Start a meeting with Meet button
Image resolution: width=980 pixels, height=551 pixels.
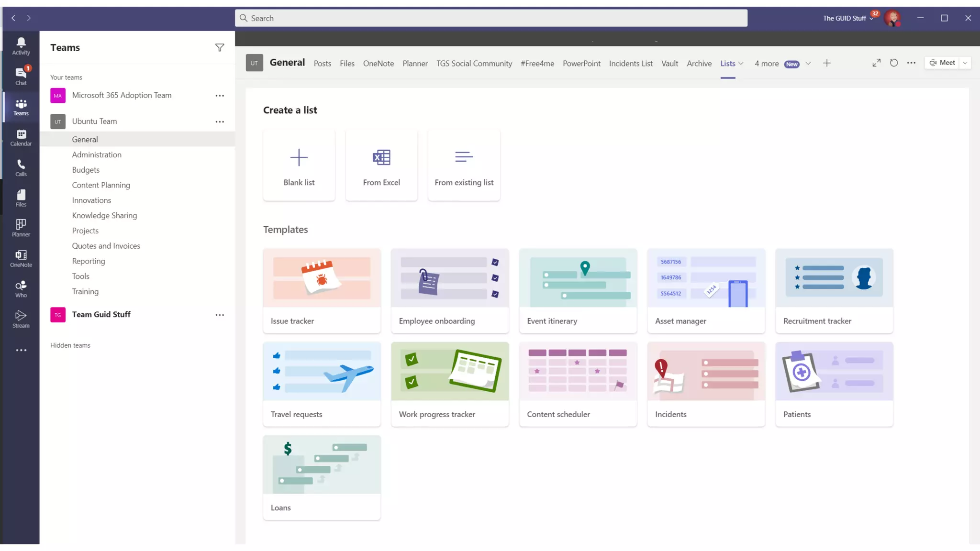point(942,63)
